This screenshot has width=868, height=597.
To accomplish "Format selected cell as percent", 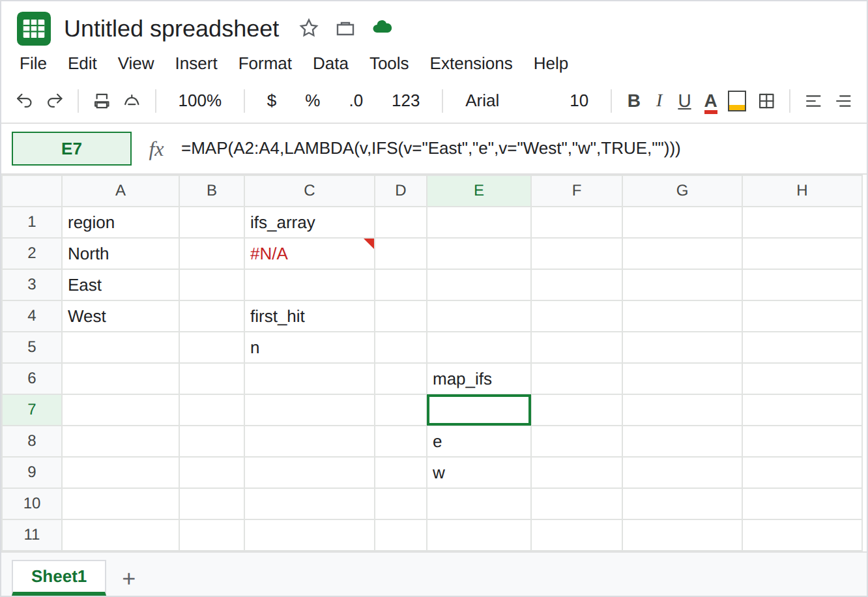I will (313, 101).
